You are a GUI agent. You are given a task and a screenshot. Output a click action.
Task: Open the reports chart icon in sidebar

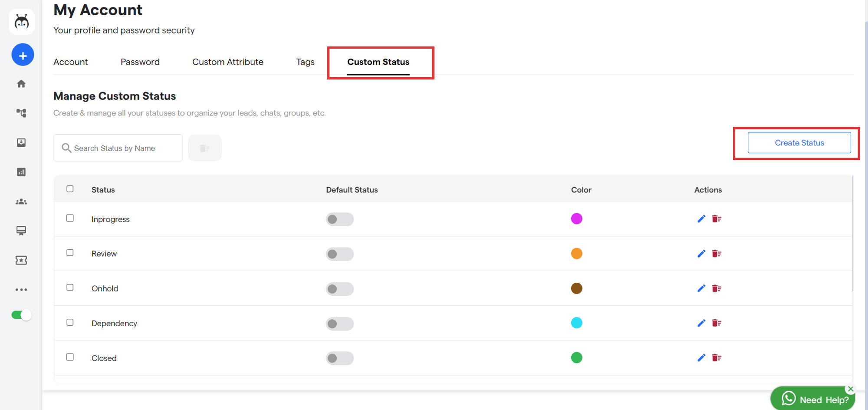point(21,172)
